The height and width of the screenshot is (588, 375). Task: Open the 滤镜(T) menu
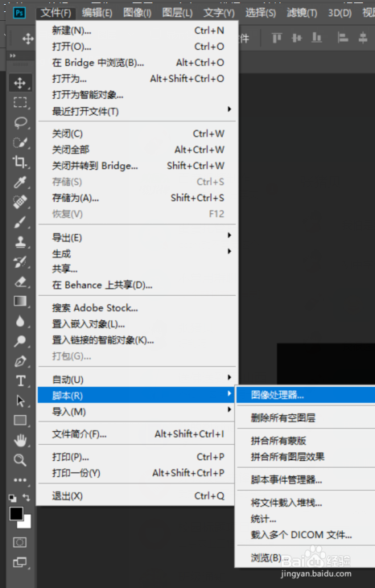[302, 13]
